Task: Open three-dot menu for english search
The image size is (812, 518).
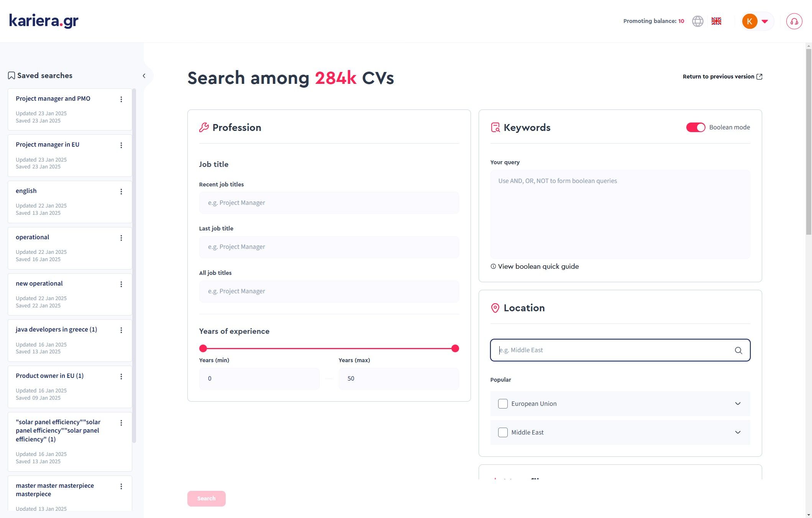Action: [121, 192]
